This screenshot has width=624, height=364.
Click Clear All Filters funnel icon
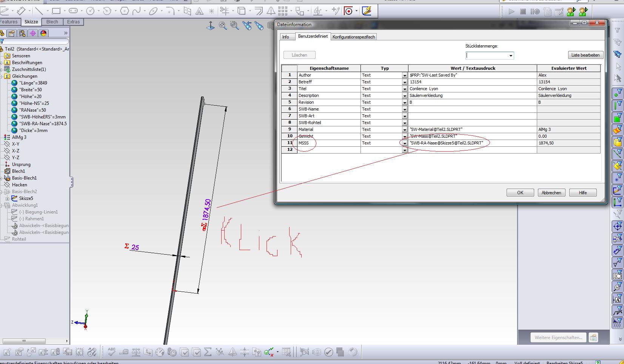click(x=618, y=42)
